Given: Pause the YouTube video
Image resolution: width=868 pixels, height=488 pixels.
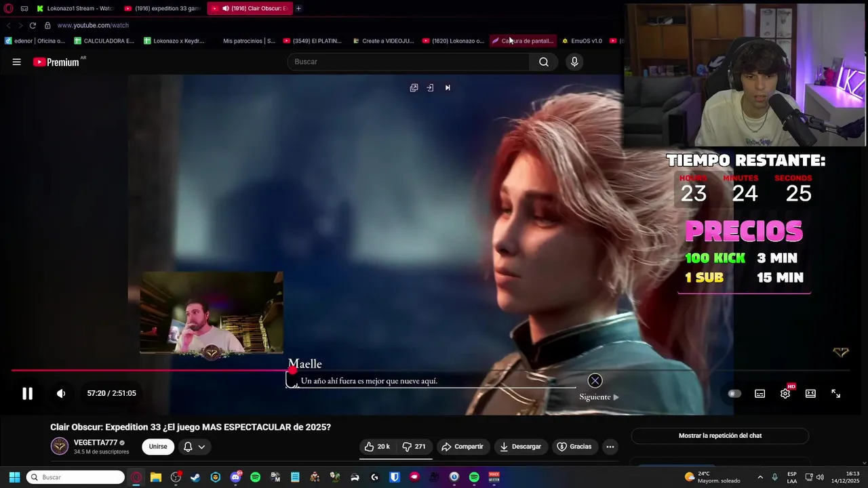Looking at the screenshot, I should point(27,393).
